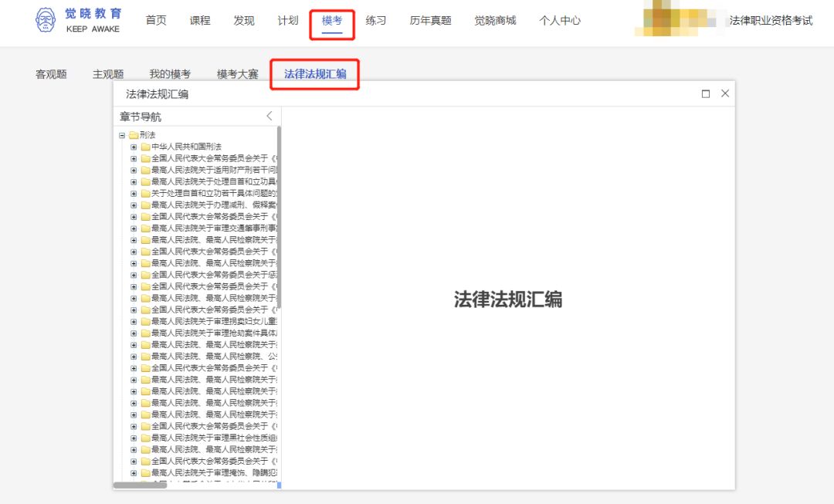Switch to the 模考大赛 tab
Viewport: 834px width, 504px height.
[x=236, y=73]
